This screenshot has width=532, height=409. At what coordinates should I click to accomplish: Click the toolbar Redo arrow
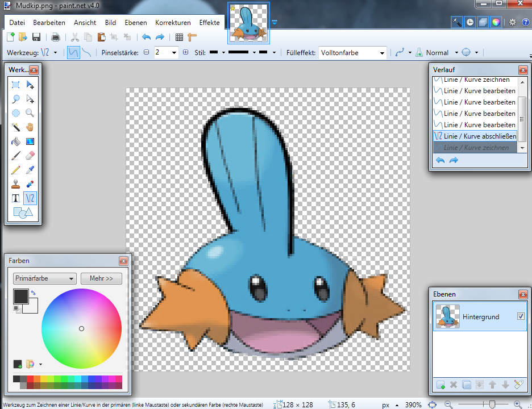click(x=160, y=37)
